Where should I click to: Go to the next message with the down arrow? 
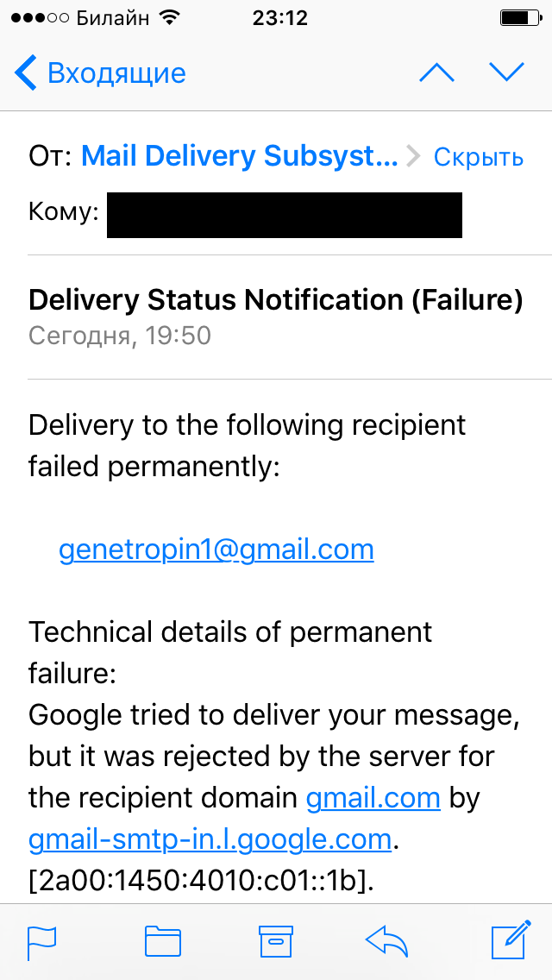pyautogui.click(x=506, y=73)
